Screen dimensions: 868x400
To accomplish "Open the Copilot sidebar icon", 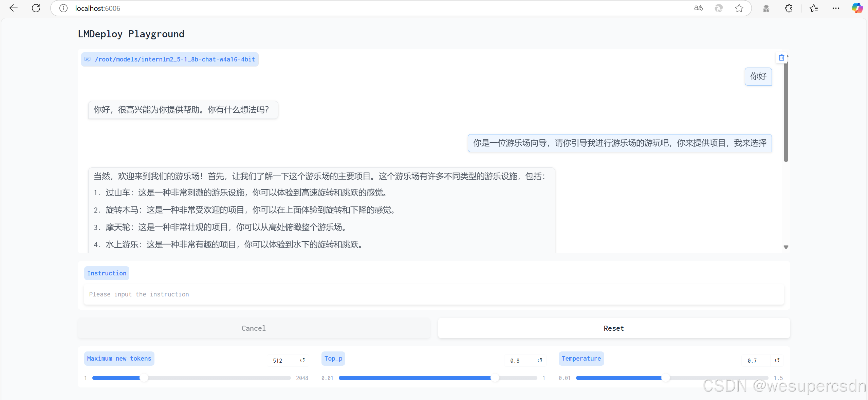I will tap(857, 8).
